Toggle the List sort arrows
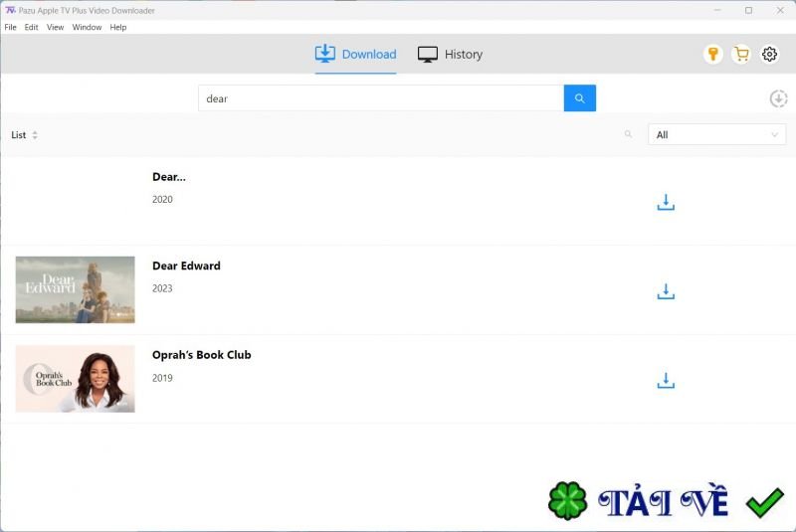This screenshot has height=532, width=796. click(x=35, y=135)
